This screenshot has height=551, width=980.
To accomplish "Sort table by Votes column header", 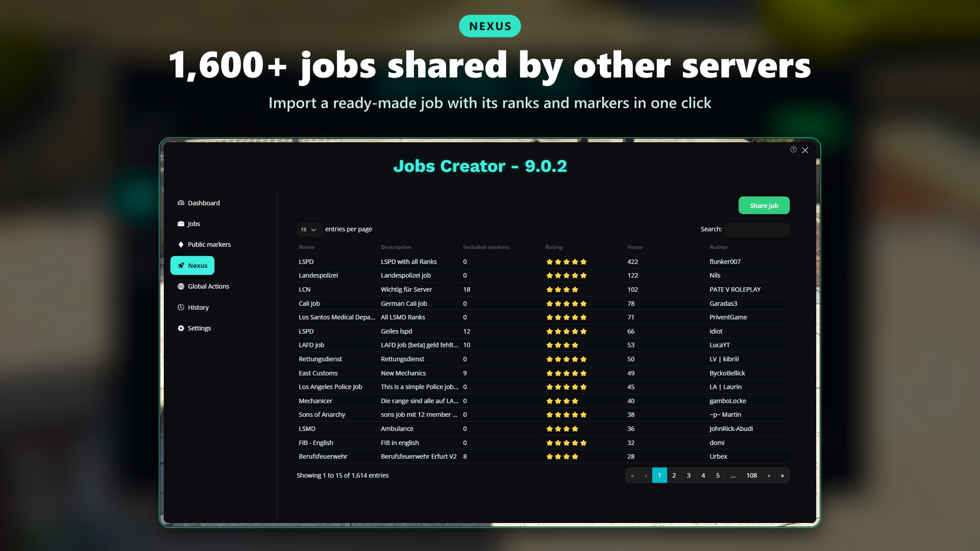I will click(x=635, y=247).
